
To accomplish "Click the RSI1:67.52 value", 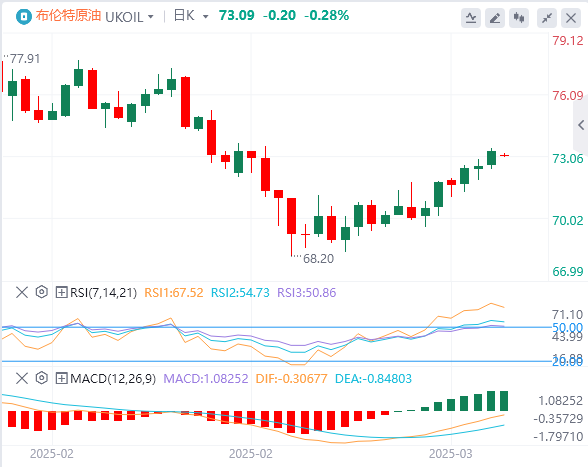I will click(x=174, y=293).
